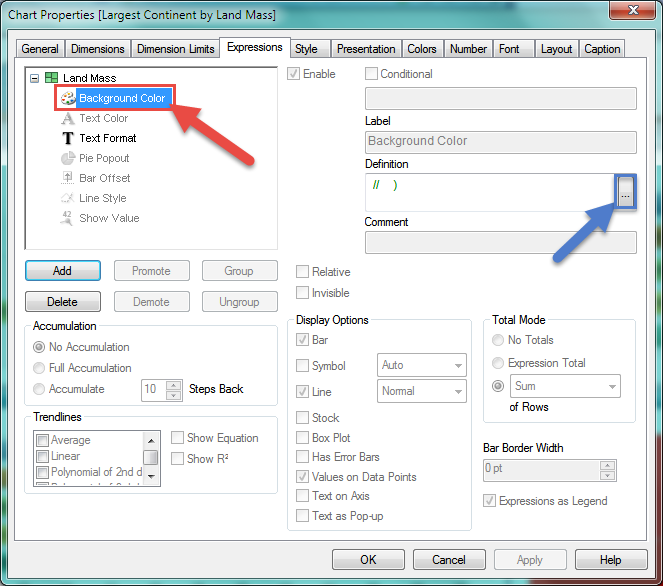Click the Add expression button

63,271
